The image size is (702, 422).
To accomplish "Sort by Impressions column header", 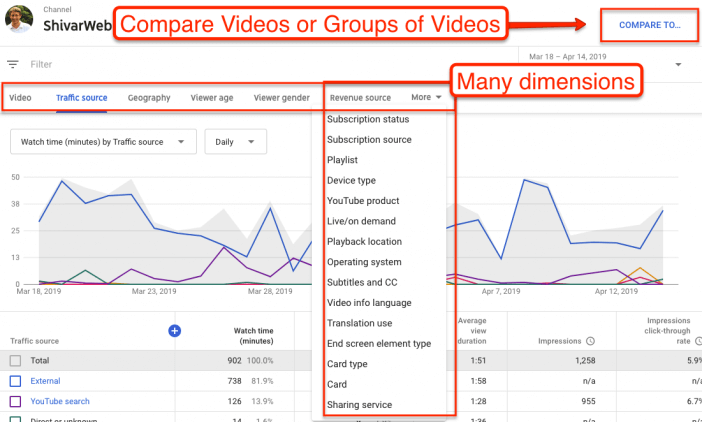I will click(x=560, y=341).
